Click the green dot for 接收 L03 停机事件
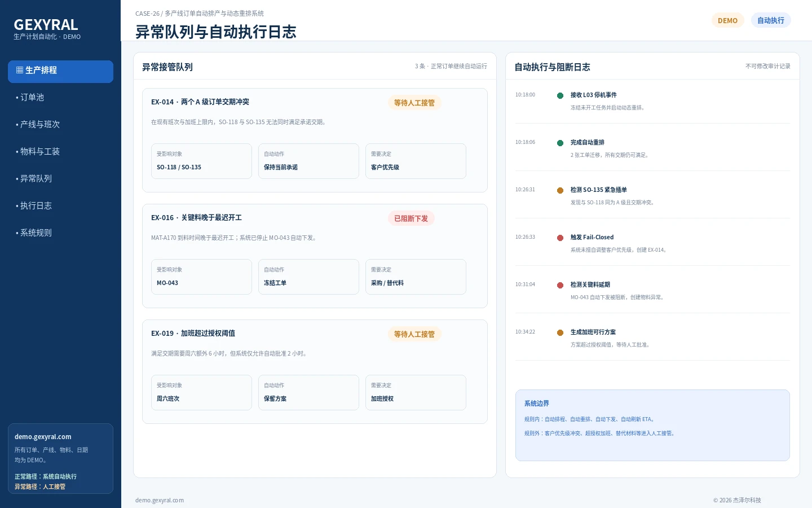 pyautogui.click(x=560, y=95)
